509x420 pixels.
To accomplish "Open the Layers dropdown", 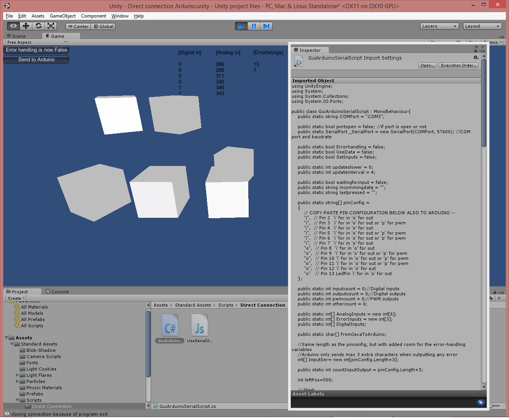I will pos(440,26).
